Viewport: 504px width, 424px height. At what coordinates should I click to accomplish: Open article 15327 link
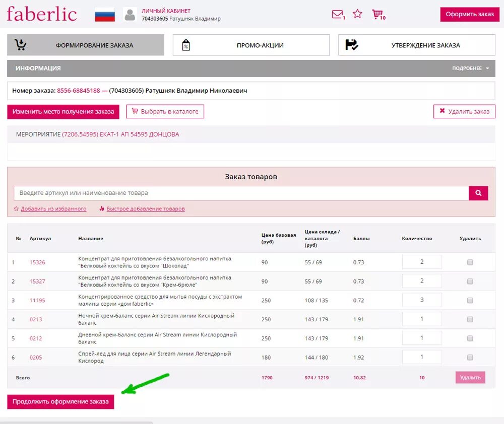37,281
